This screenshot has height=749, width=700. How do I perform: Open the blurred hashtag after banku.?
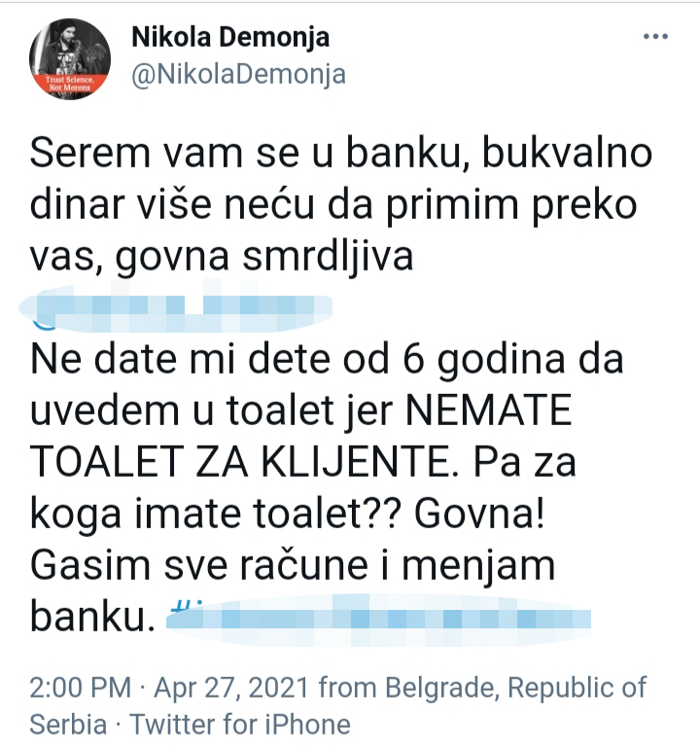(x=378, y=620)
